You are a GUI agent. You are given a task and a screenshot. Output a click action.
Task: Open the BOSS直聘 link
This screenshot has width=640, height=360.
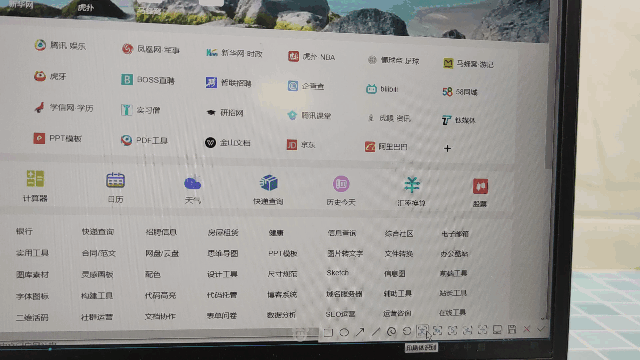click(x=148, y=80)
